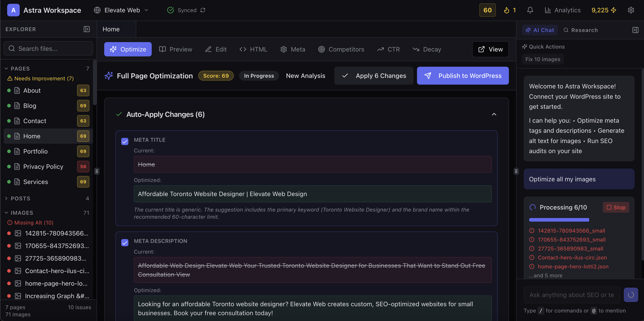Check the Decay analysis
This screenshot has width=644, height=321.
pyautogui.click(x=427, y=49)
